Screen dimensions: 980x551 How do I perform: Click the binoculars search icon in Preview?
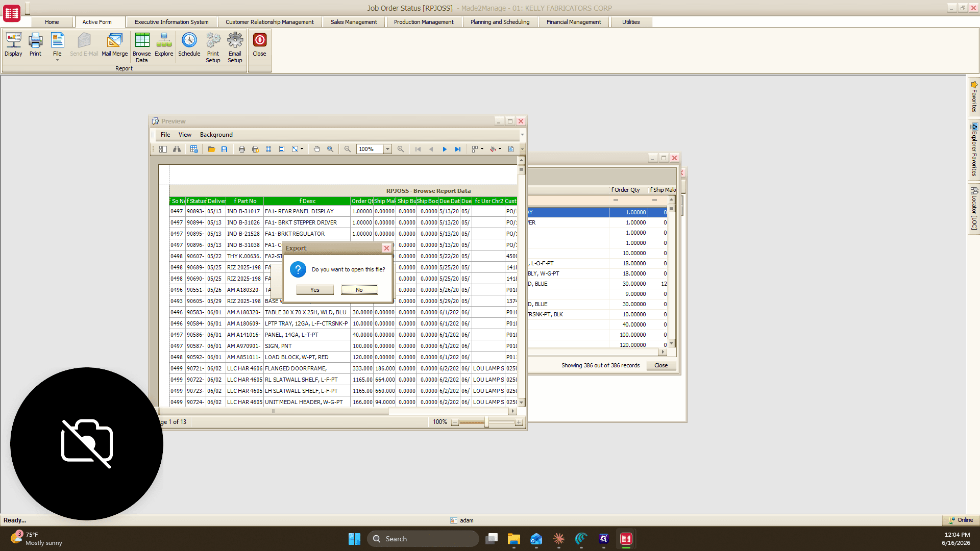(x=177, y=149)
